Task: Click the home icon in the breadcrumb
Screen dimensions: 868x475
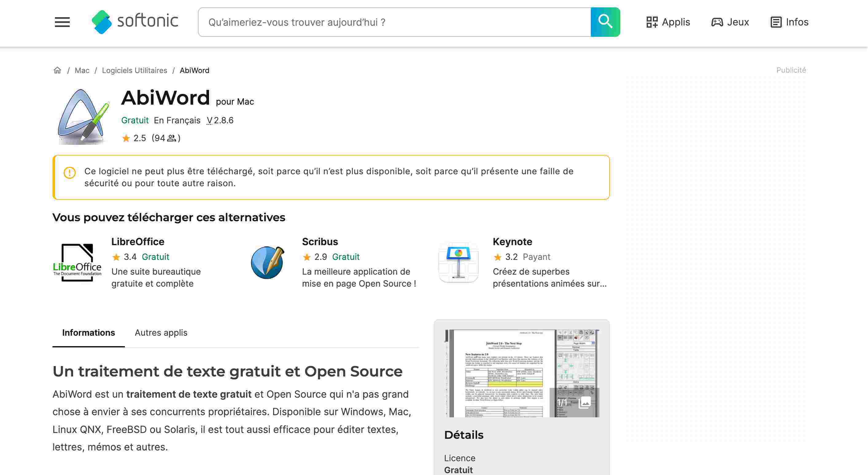Action: (57, 70)
